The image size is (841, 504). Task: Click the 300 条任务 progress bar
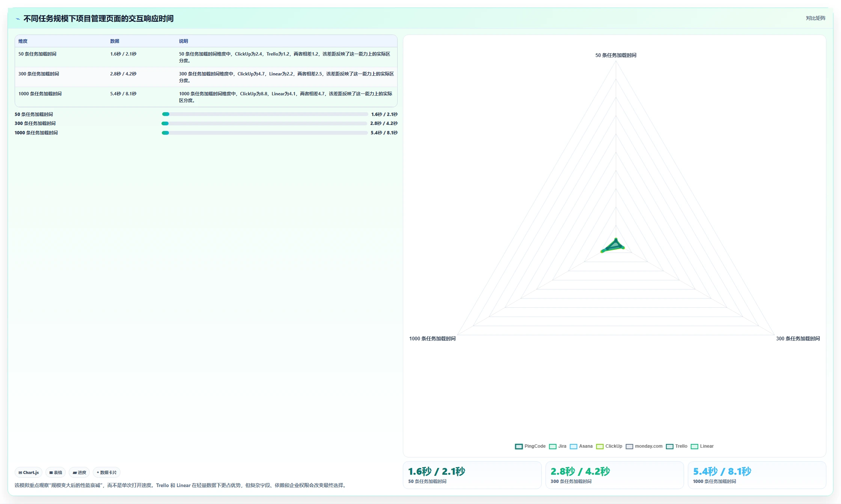(x=264, y=123)
